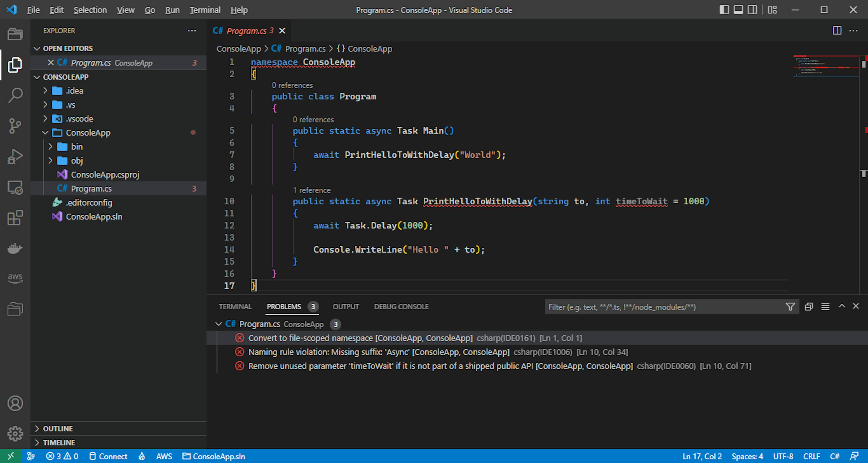Expand the OUTLINE section

click(x=58, y=429)
